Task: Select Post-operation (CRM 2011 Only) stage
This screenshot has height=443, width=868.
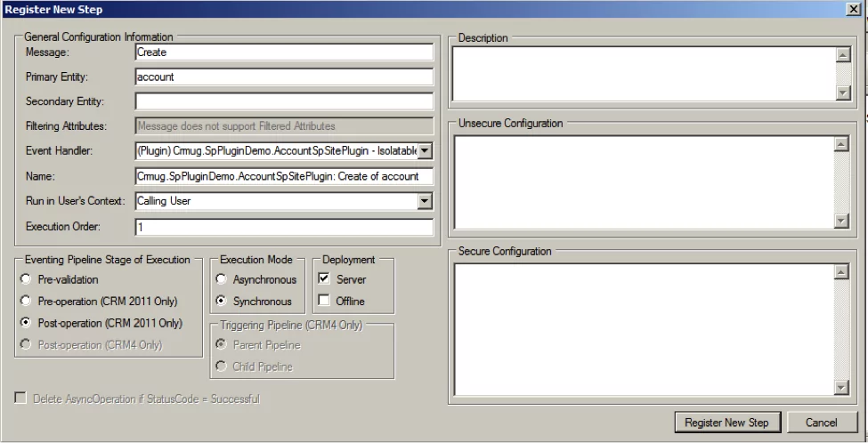Action: (26, 322)
